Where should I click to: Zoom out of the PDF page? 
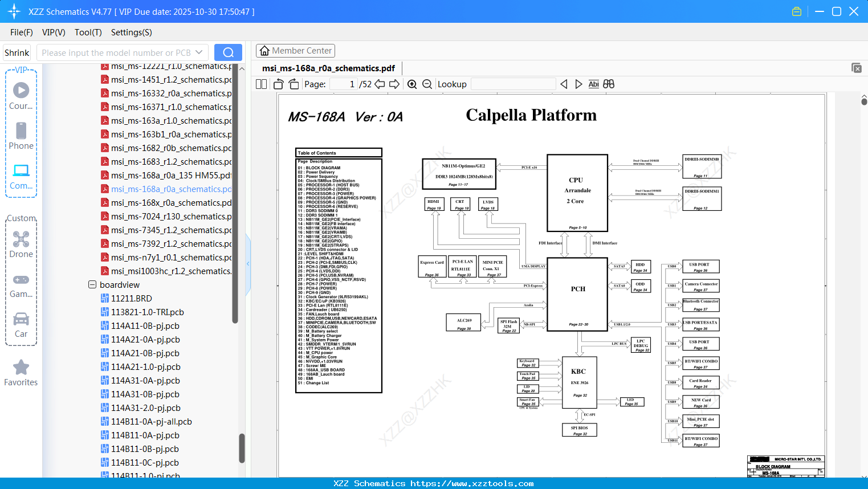click(x=426, y=84)
